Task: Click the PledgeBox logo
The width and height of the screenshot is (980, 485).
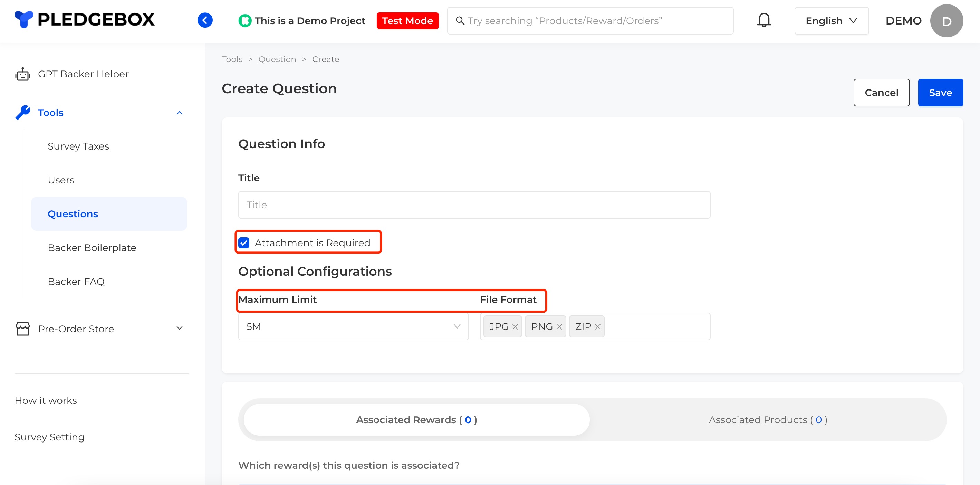Action: (85, 20)
